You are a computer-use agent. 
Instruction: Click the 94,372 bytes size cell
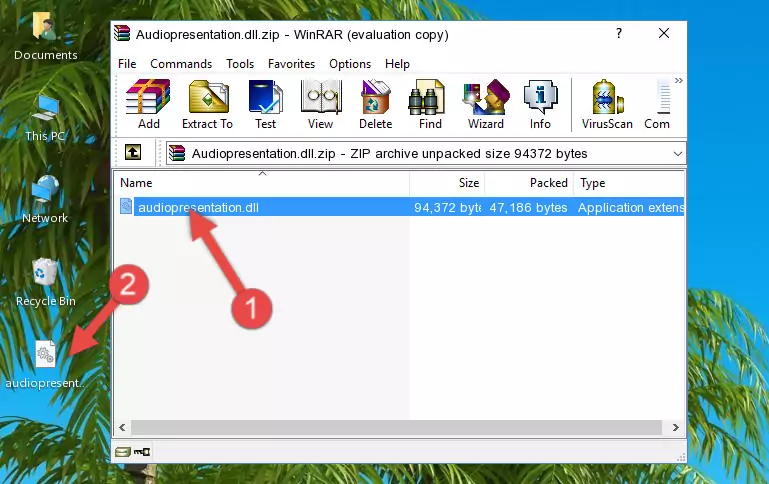[447, 208]
